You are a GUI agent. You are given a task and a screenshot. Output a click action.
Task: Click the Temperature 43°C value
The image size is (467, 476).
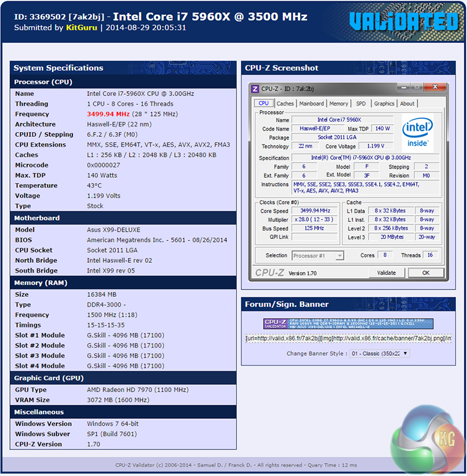pyautogui.click(x=94, y=185)
